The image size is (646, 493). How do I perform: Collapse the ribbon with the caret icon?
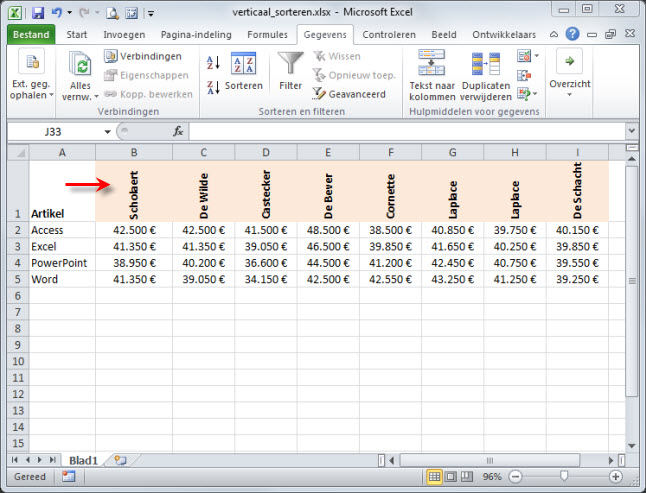tap(554, 34)
